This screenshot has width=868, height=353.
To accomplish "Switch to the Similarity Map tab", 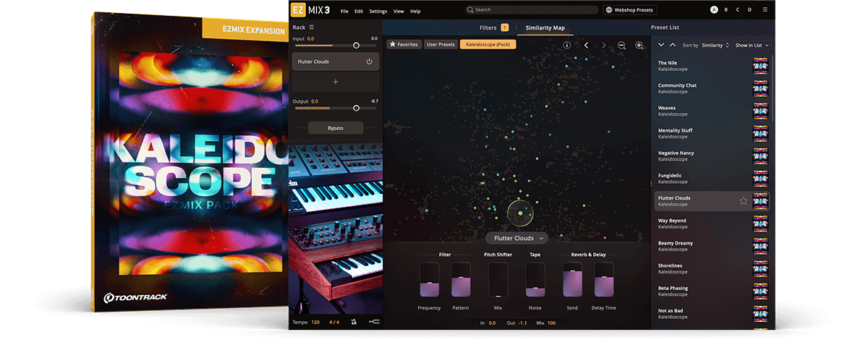I will [545, 27].
